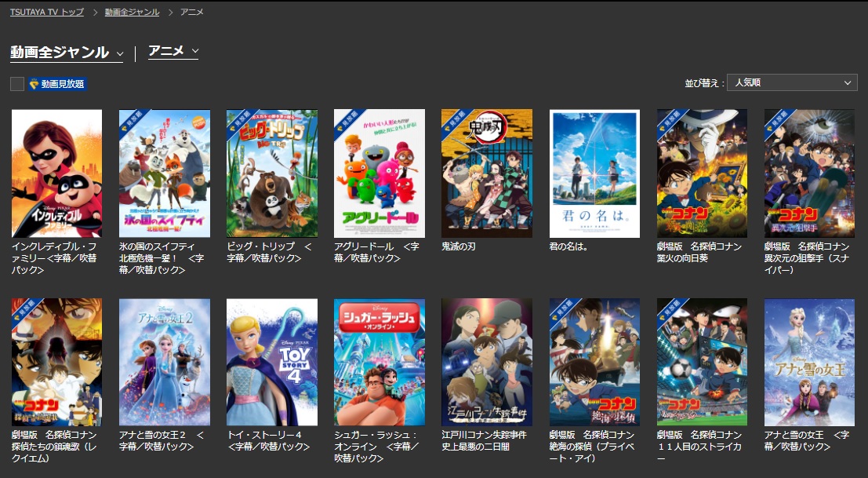Click the 氷の国のスイフティ title link

click(162, 258)
